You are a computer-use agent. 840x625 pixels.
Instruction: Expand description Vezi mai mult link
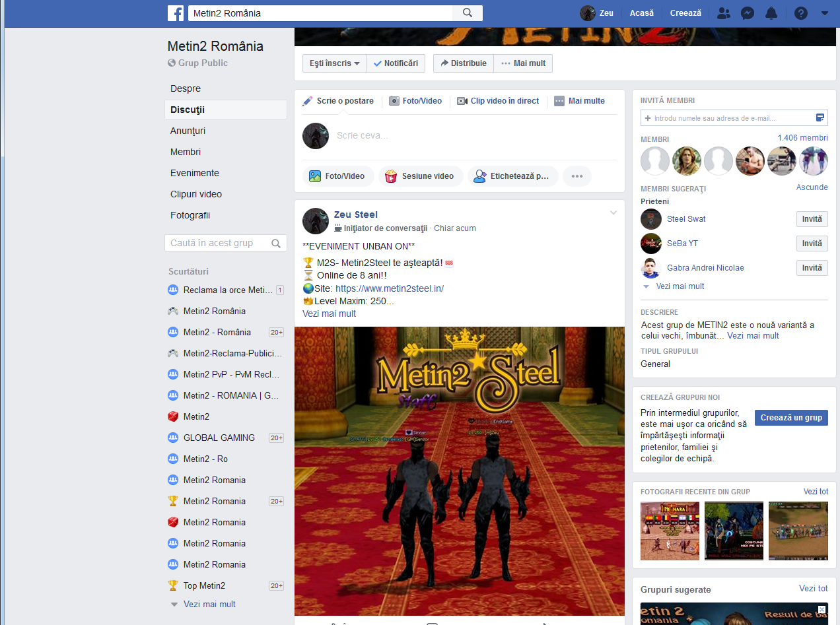point(753,336)
